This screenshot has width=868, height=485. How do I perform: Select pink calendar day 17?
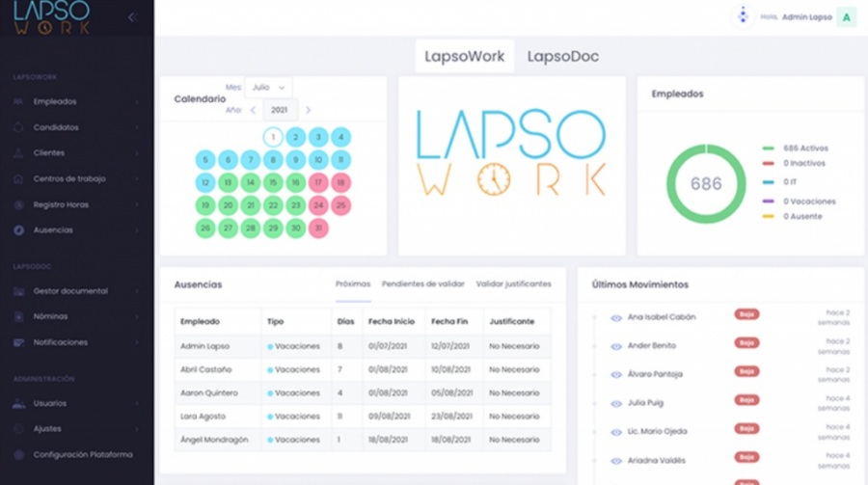click(x=318, y=182)
